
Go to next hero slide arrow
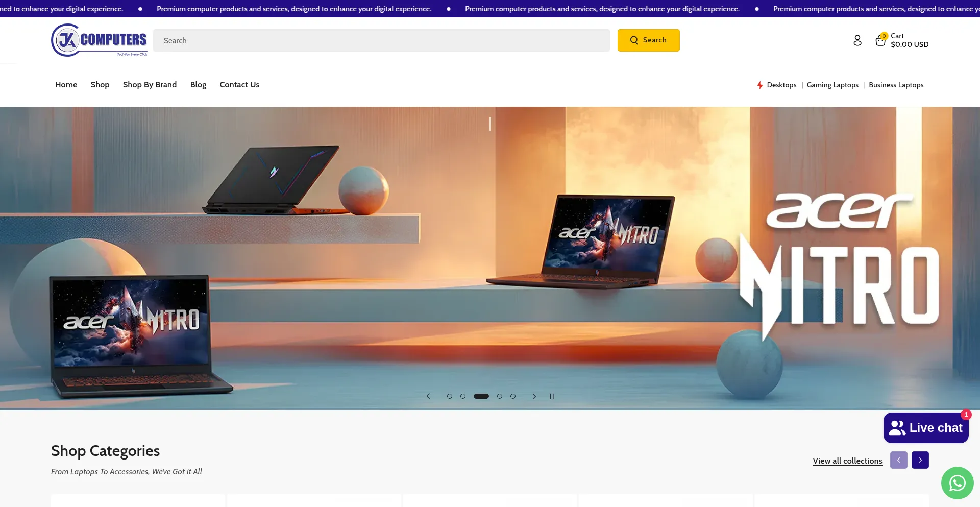pyautogui.click(x=534, y=396)
